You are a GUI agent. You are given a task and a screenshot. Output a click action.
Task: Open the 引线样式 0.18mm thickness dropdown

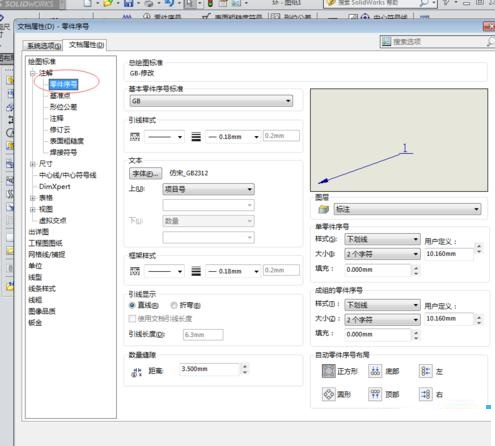tap(233, 137)
